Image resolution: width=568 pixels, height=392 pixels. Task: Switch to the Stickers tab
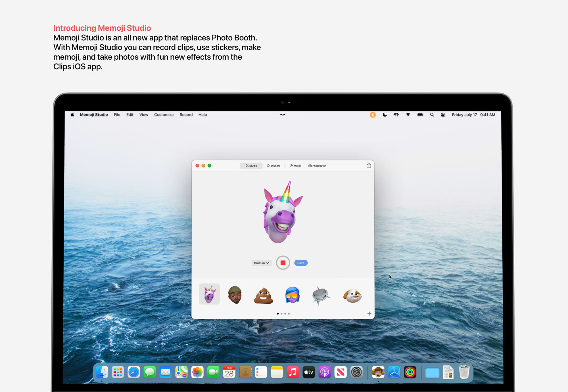click(x=273, y=166)
